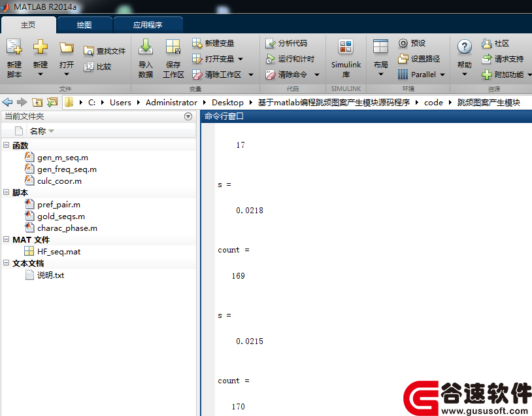
Task: Click the browse for folder icon
Action: pyautogui.click(x=52, y=102)
